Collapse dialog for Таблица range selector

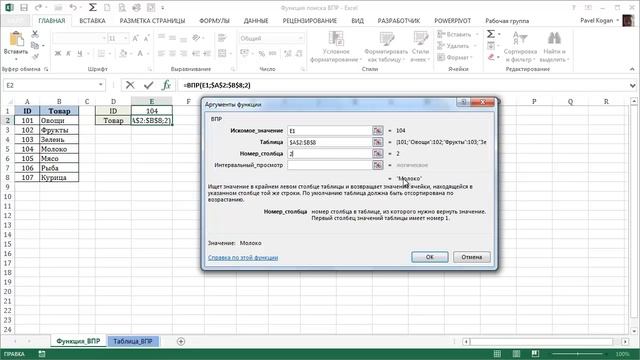378,142
